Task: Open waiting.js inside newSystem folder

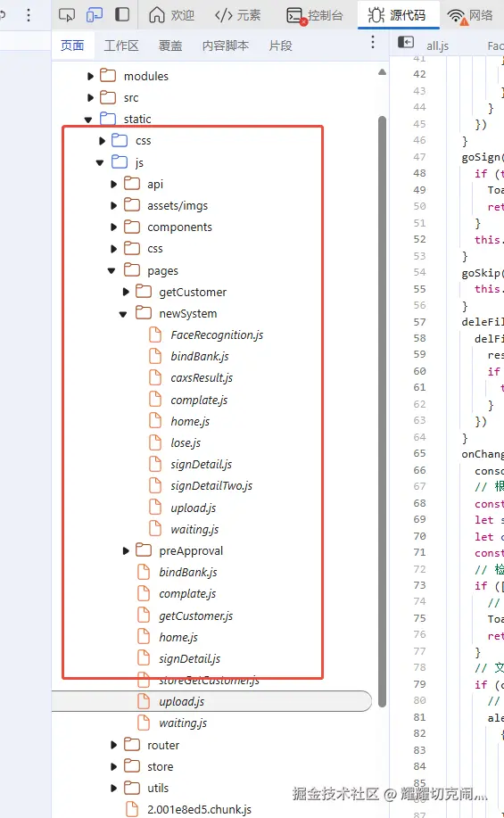Action: (x=194, y=530)
